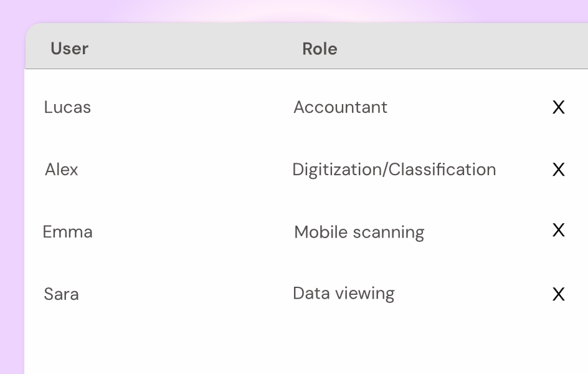Remove Alex using the X icon
Screen dimensions: 588x374
[x=558, y=170]
